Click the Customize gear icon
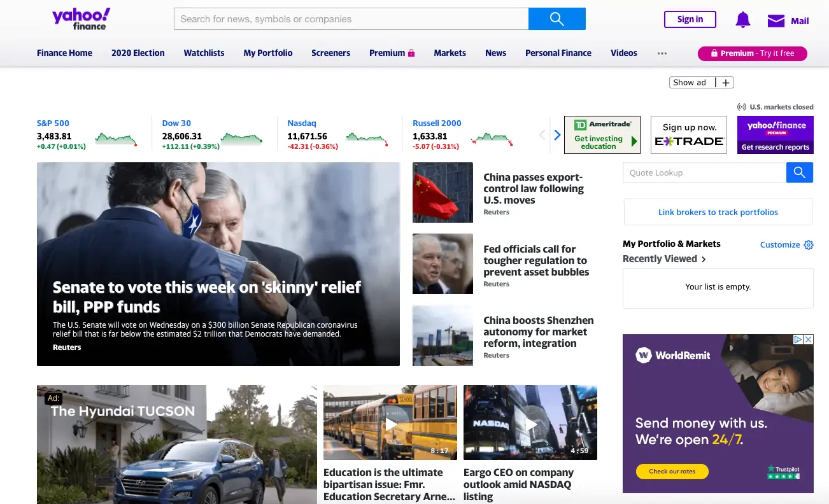 [x=809, y=245]
